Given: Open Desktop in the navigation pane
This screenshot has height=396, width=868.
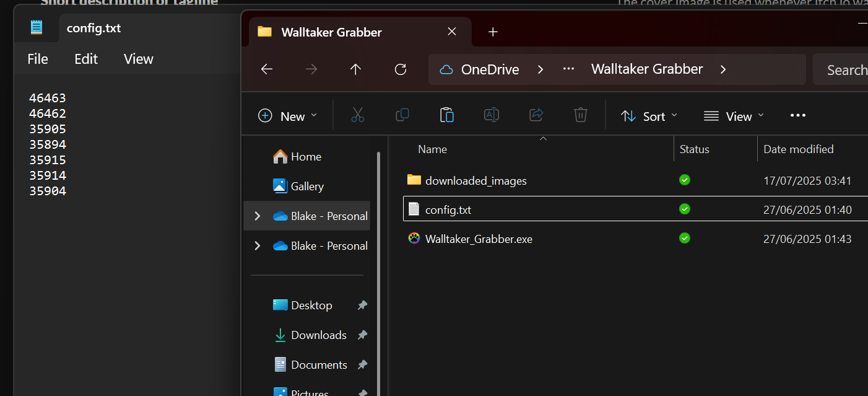Looking at the screenshot, I should click(303, 306).
